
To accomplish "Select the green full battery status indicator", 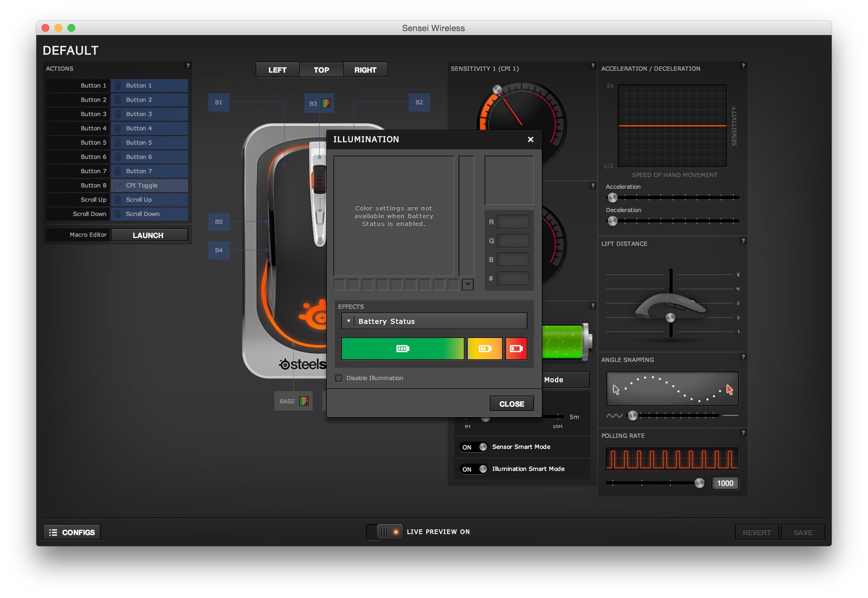I will 402,348.
